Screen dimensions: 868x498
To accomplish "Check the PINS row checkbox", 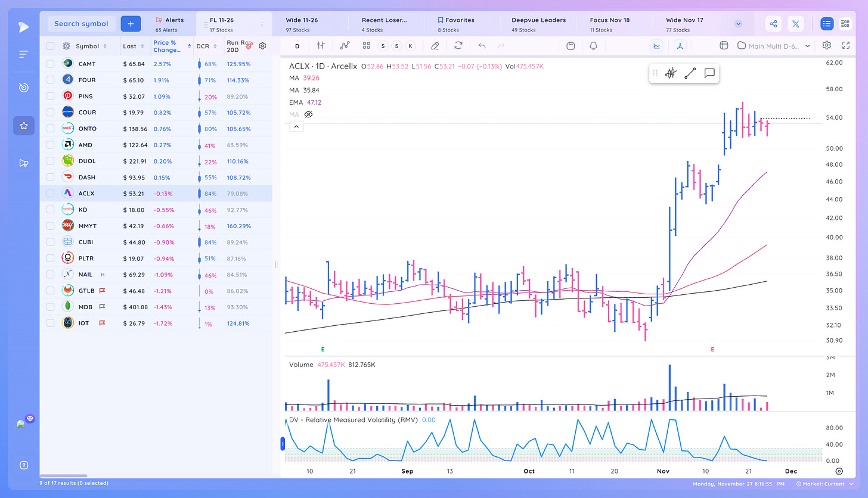I will [x=51, y=96].
